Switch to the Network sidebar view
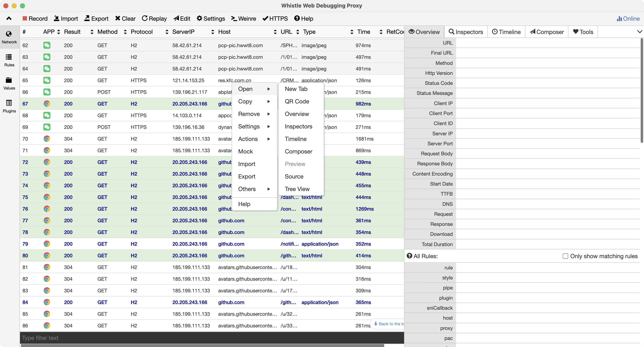This screenshot has height=347, width=644. click(9, 37)
